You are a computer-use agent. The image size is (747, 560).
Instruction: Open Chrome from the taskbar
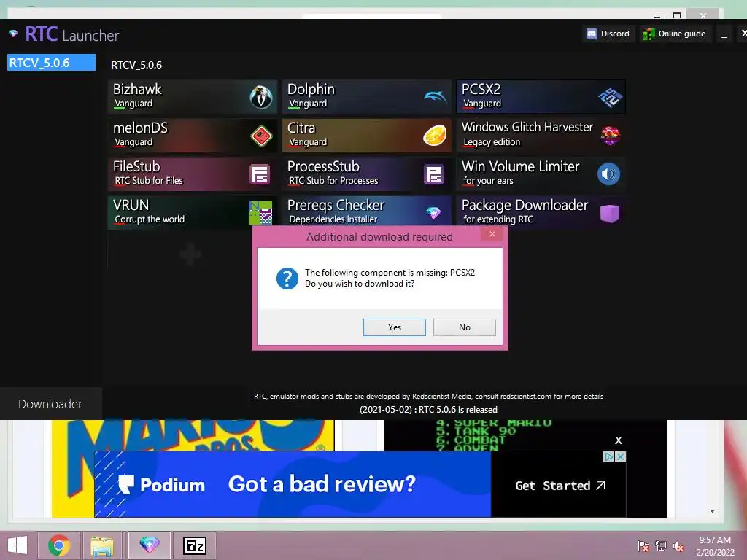tap(59, 545)
